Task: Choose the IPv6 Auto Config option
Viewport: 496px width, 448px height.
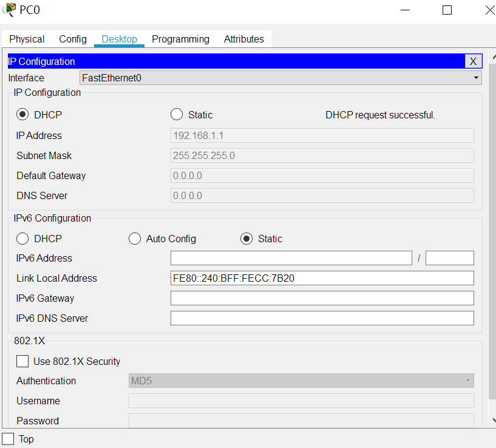Action: click(x=135, y=239)
